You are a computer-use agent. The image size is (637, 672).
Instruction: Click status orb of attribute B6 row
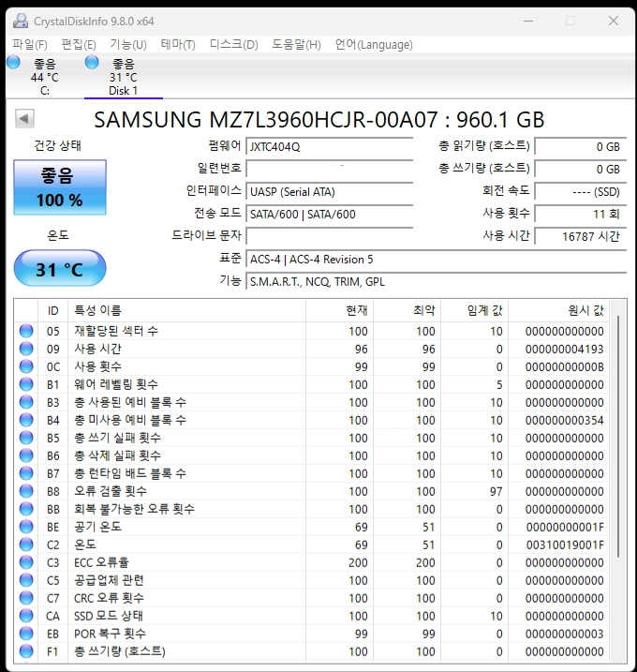click(26, 455)
